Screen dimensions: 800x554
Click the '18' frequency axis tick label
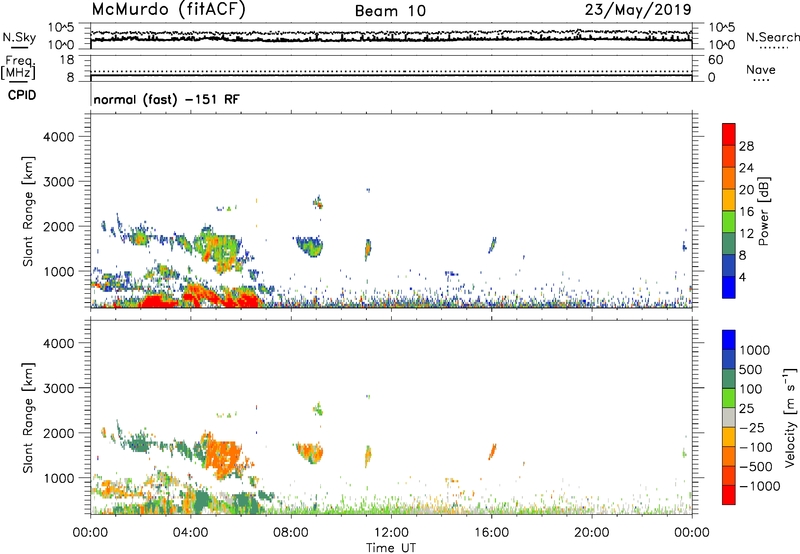67,60
